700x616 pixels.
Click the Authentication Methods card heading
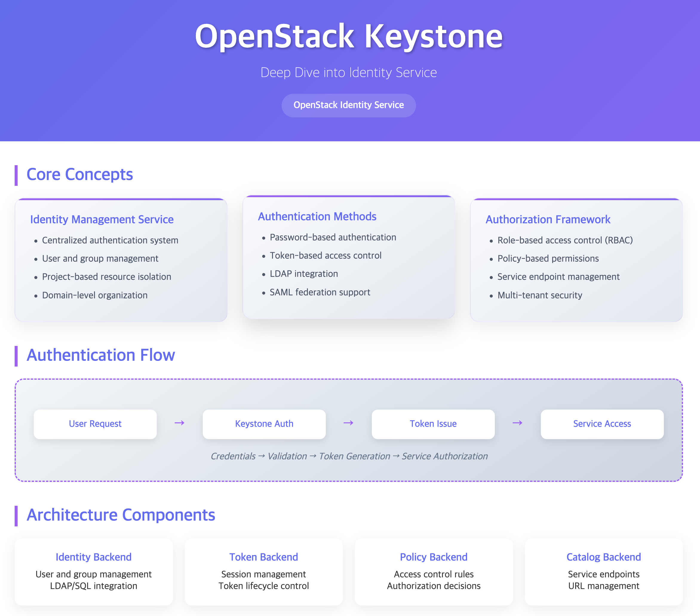[x=317, y=217]
